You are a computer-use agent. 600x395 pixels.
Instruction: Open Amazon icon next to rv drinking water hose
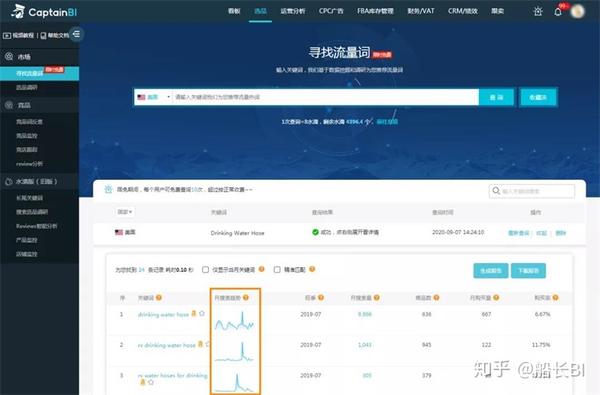(x=200, y=344)
